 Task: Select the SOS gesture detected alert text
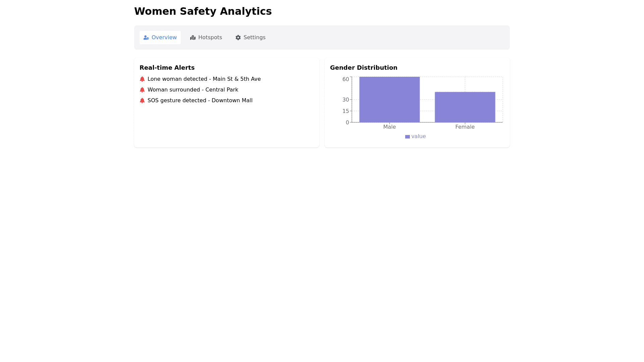(200, 101)
